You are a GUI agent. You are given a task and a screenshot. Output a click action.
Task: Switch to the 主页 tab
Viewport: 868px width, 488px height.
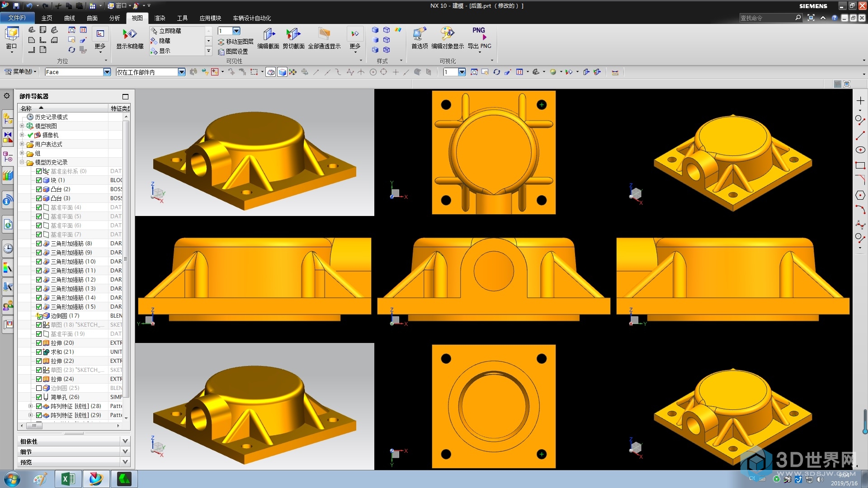47,18
